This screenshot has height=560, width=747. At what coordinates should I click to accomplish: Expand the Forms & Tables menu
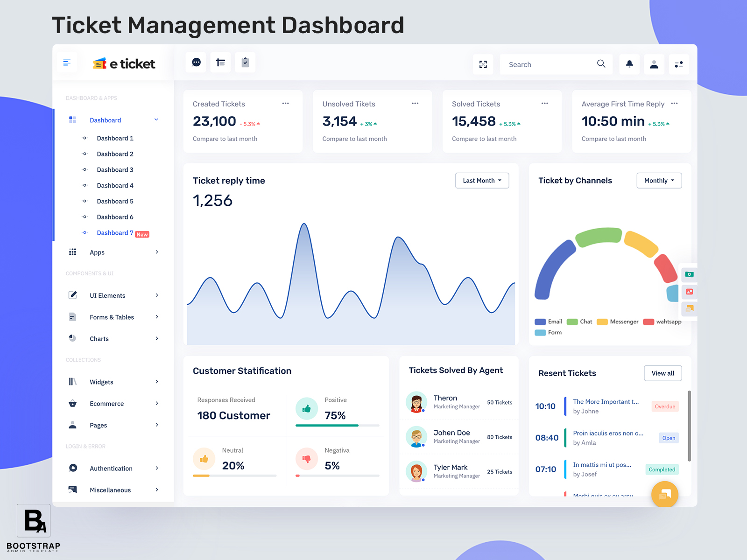click(157, 317)
